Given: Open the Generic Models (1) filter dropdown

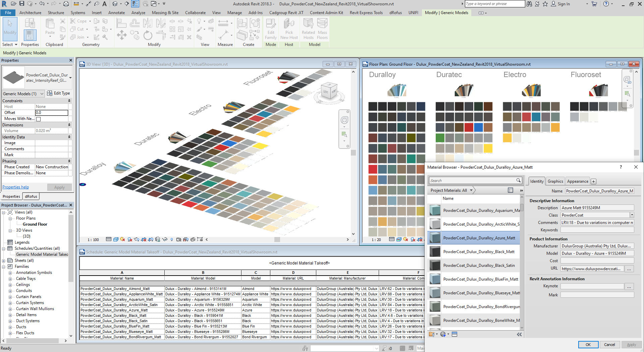Looking at the screenshot, I should (x=42, y=94).
